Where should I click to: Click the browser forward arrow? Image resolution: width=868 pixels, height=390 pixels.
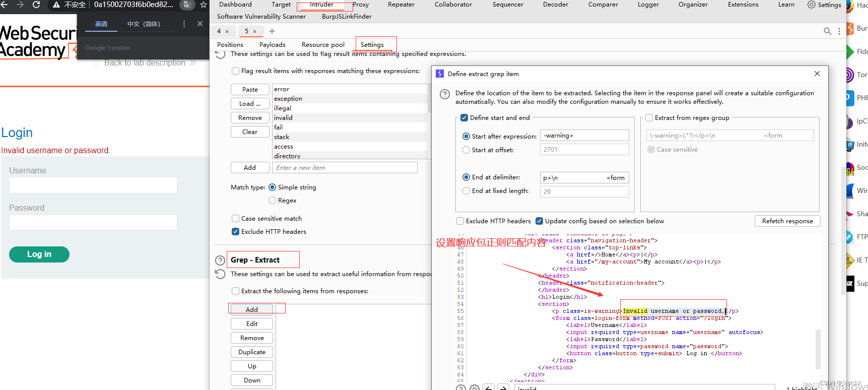click(20, 5)
